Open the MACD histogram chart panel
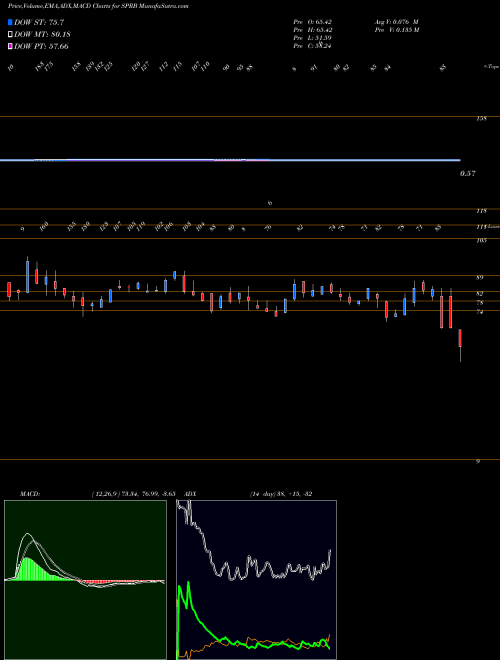This screenshot has width=500, height=660. pyautogui.click(x=85, y=580)
